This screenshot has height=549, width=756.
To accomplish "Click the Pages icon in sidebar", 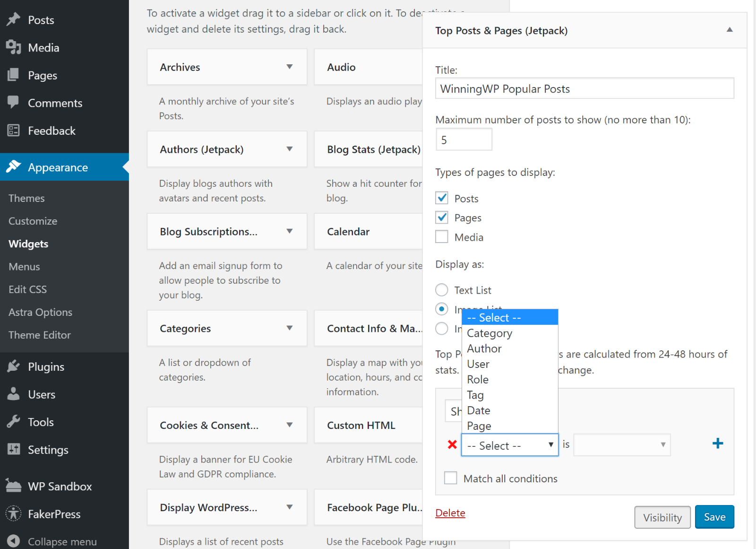I will (14, 75).
